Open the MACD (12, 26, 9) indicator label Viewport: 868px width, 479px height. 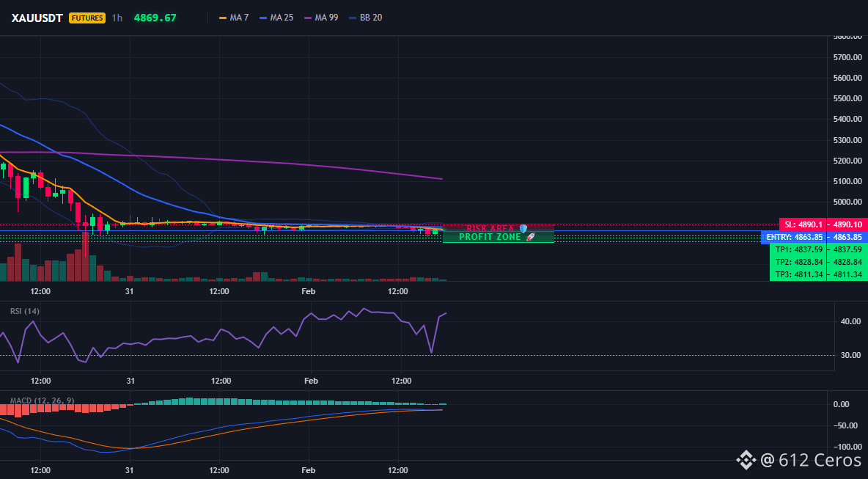pyautogui.click(x=42, y=401)
